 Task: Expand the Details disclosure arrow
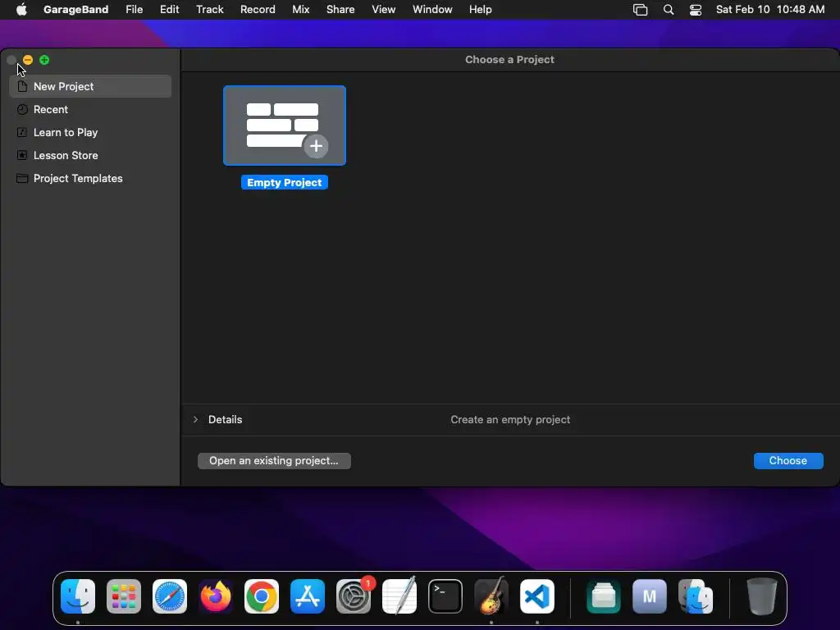(x=195, y=419)
